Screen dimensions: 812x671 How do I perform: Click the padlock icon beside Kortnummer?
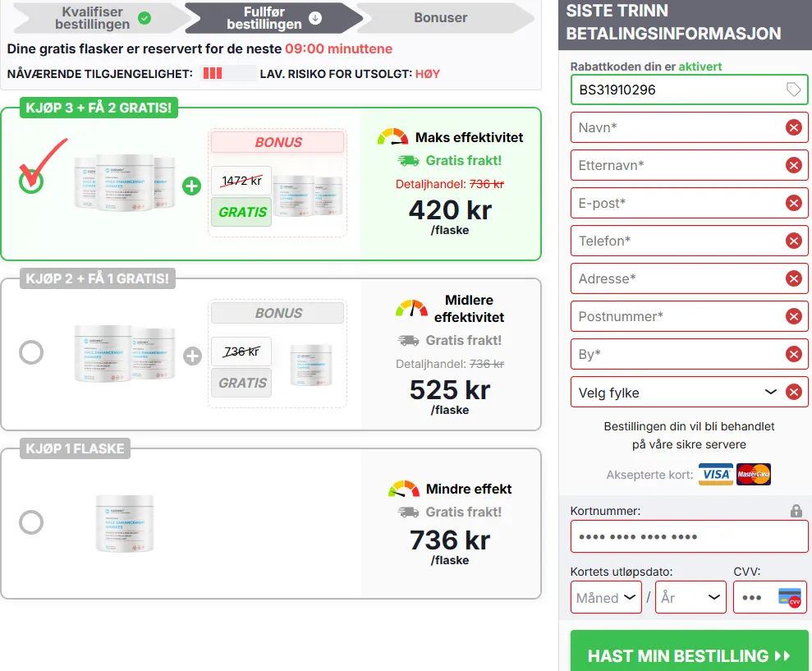click(x=796, y=511)
